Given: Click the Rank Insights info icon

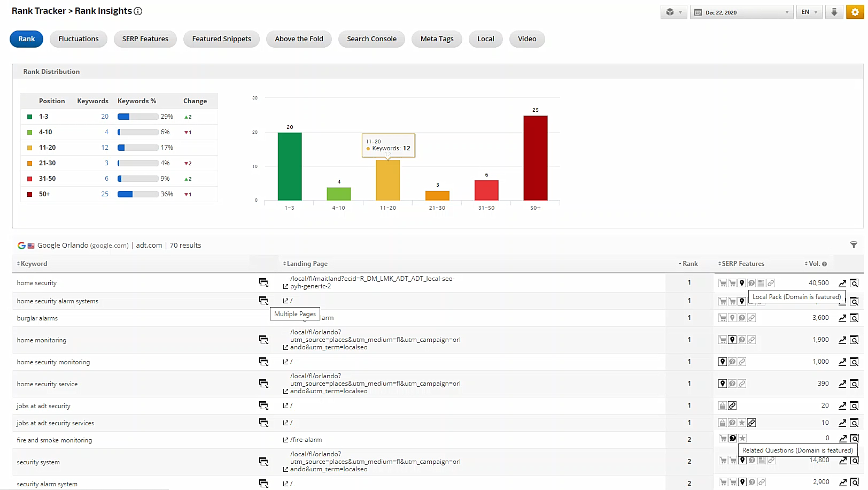Looking at the screenshot, I should coord(138,11).
